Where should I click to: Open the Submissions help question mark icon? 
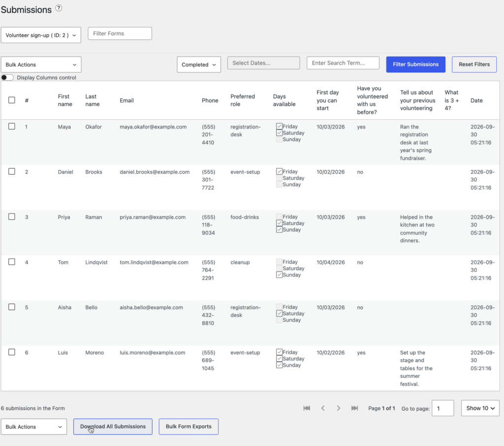tap(59, 8)
